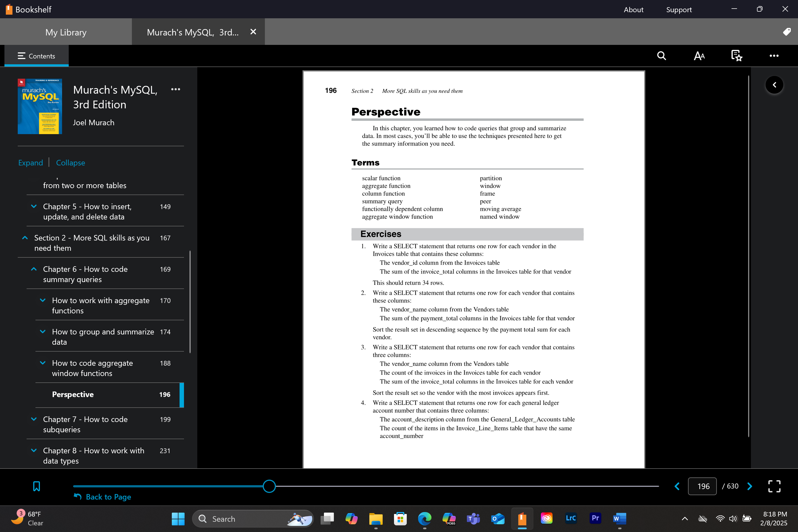Expand How to code aggregate window functions

pos(43,363)
